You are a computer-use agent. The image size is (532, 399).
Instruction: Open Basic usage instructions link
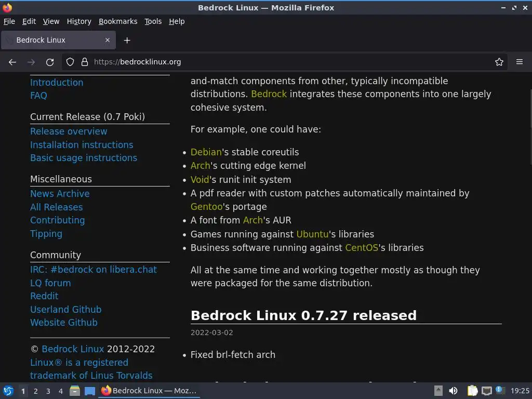coord(84,158)
